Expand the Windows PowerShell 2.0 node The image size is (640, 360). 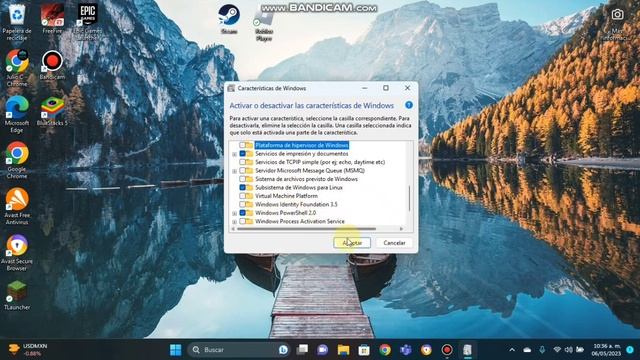click(234, 213)
